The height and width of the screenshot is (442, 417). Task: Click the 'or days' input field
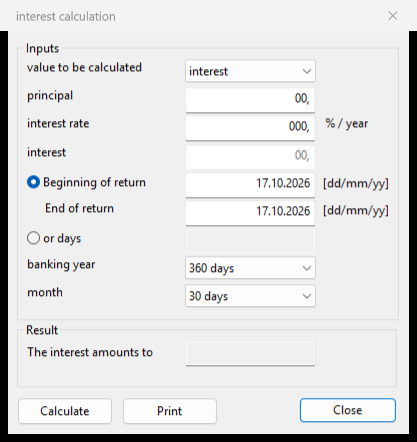pyautogui.click(x=250, y=241)
